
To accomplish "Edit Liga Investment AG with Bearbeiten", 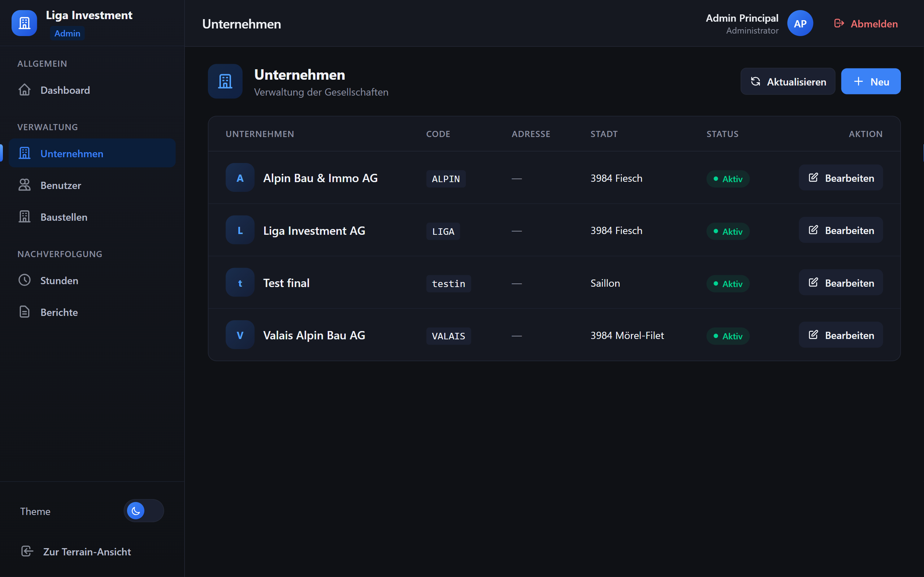I will pyautogui.click(x=841, y=230).
